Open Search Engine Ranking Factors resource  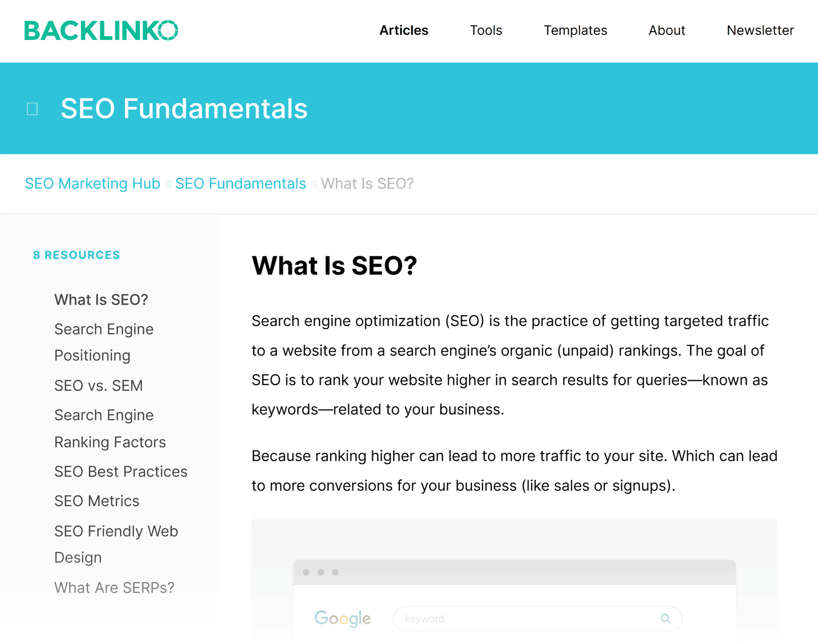[x=109, y=428]
